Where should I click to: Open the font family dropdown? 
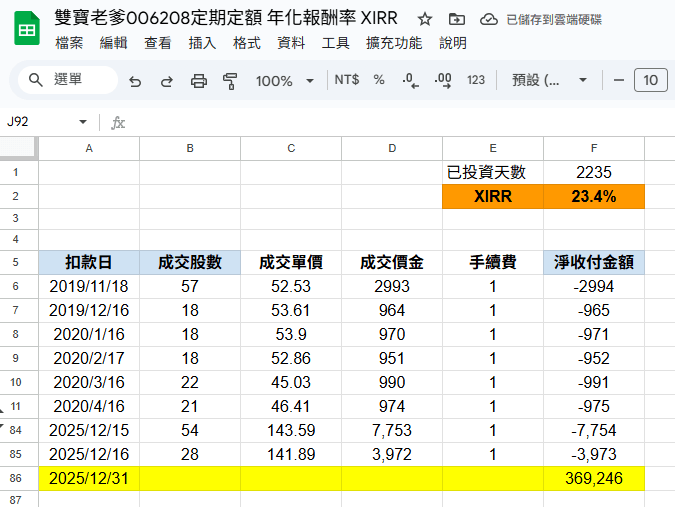(x=549, y=80)
